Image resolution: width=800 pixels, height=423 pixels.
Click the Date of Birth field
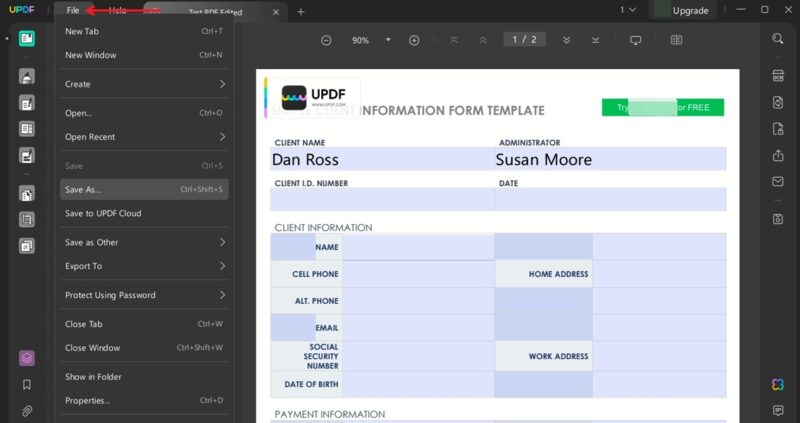[x=418, y=384]
